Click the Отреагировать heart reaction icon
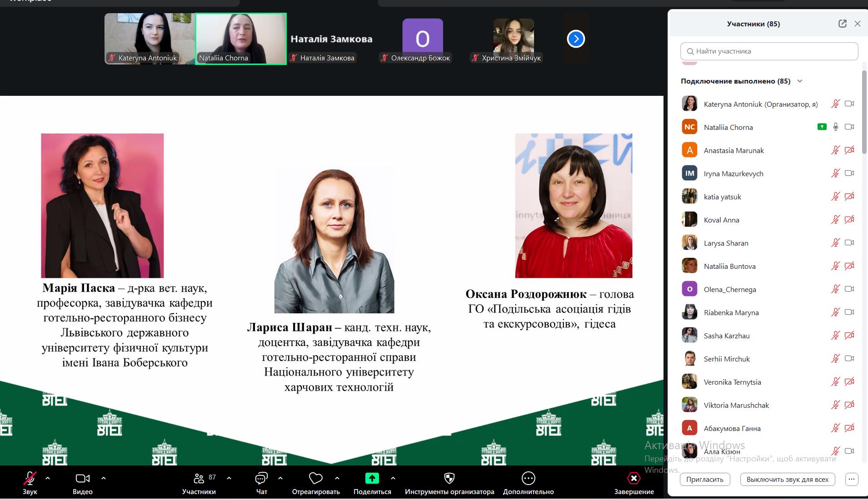Image resolution: width=868 pixels, height=500 pixels. pos(315,478)
